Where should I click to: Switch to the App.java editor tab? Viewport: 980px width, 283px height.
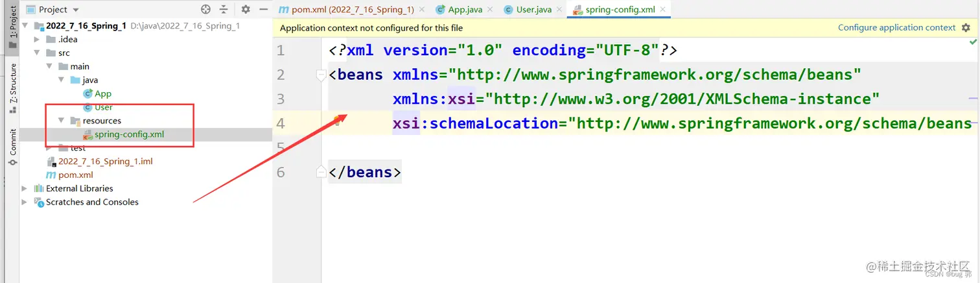pyautogui.click(x=465, y=9)
